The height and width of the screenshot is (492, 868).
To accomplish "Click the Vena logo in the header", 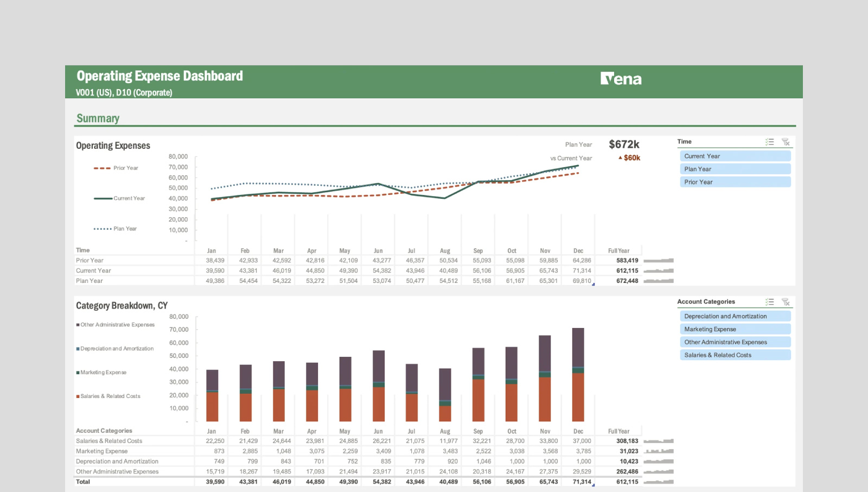I will pos(622,79).
